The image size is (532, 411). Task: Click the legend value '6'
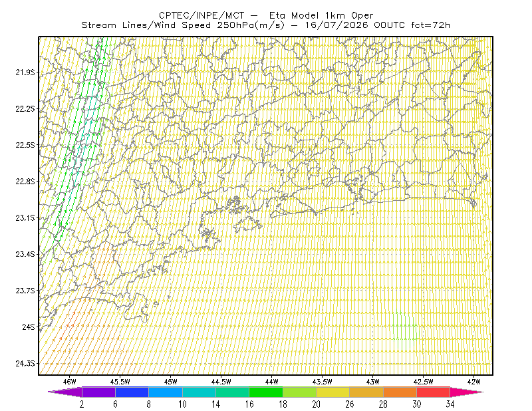pos(115,404)
